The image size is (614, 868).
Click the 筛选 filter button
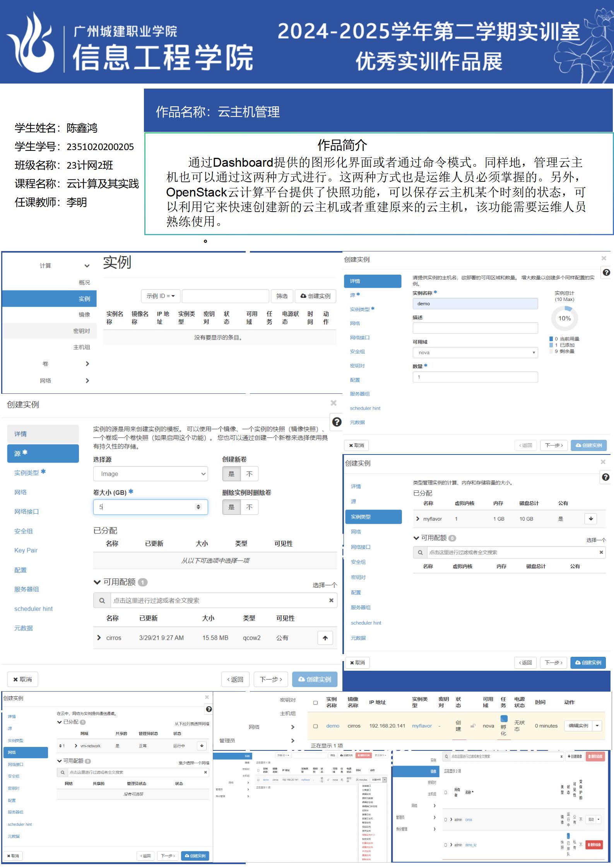coord(282,296)
